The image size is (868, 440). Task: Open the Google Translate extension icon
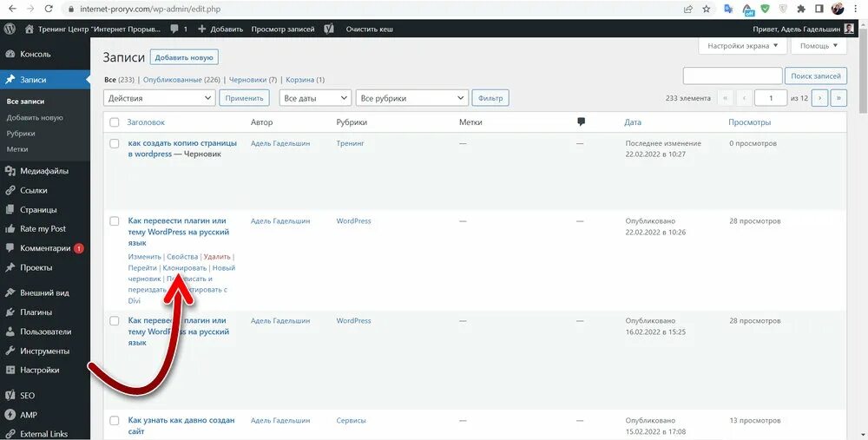729,9
